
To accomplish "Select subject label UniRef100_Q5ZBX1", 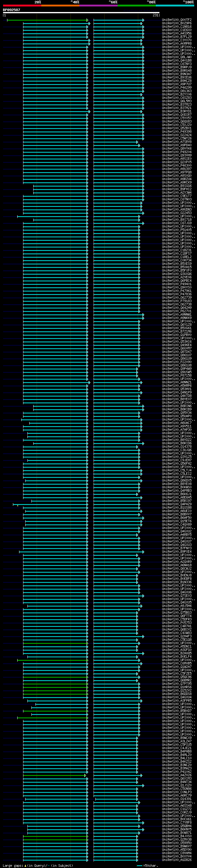I will (x=177, y=128).
